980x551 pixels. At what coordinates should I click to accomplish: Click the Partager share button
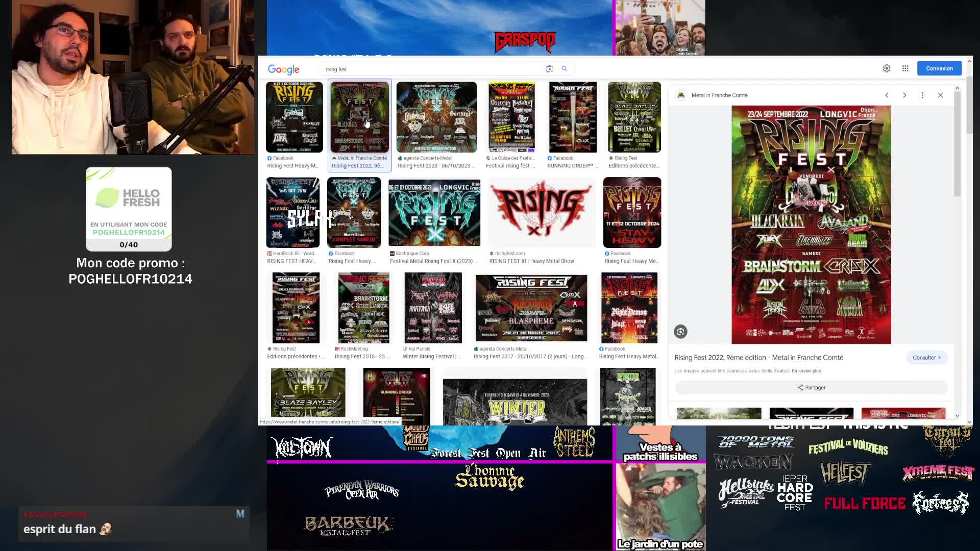811,388
